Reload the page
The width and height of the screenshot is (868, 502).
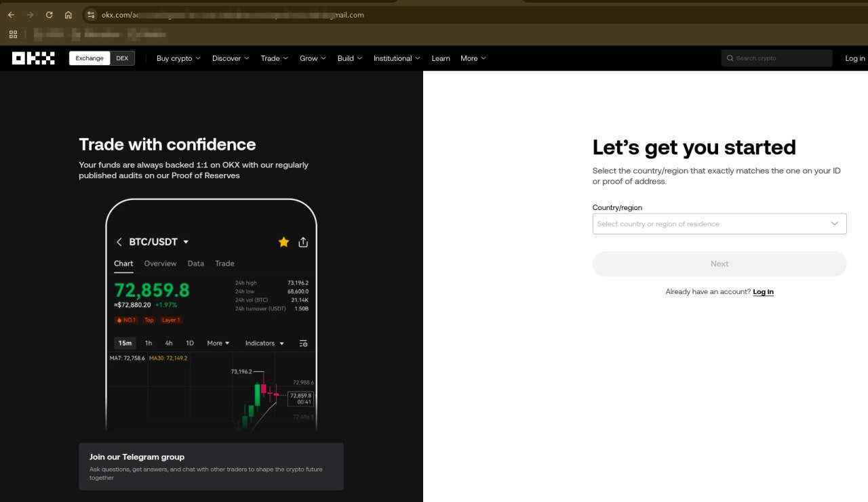pos(50,15)
